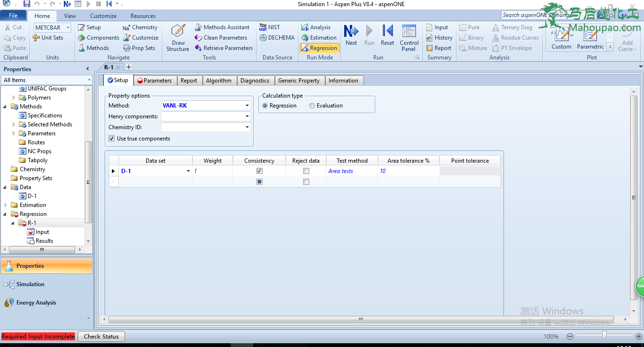Image resolution: width=644 pixels, height=347 pixels.
Task: Toggle Reject data checkbox in empty row
Action: point(306,182)
